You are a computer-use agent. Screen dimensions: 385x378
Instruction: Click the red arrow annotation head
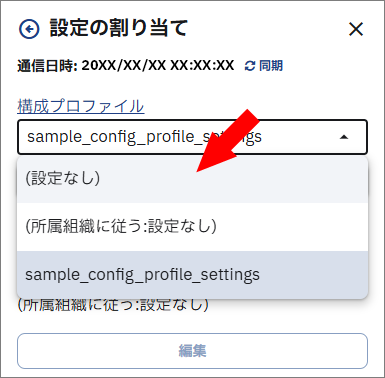coord(213,159)
